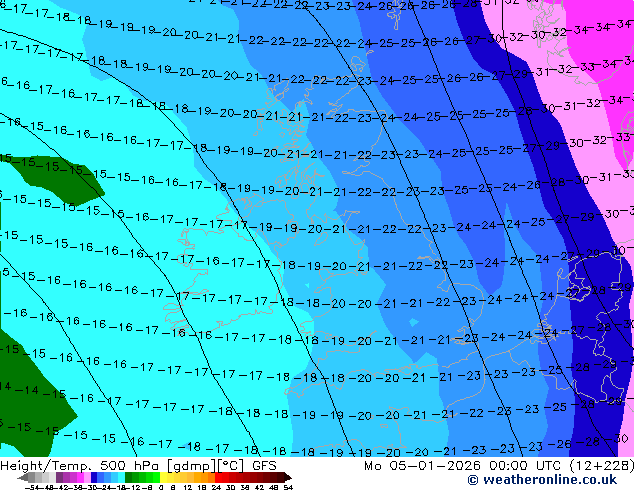This screenshot has width=634, height=490.
Task: Click the yellow 0 degree legend swatch
Action: [x=163, y=477]
